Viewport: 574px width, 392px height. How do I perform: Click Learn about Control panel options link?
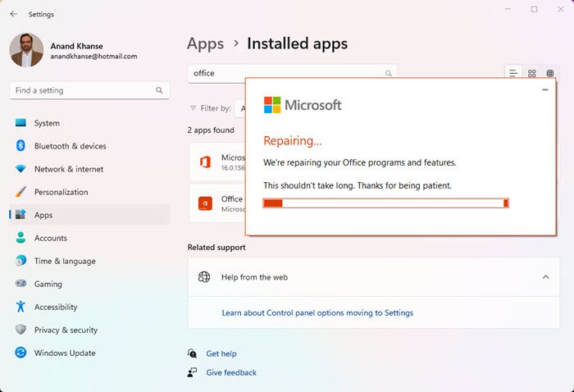coord(317,312)
